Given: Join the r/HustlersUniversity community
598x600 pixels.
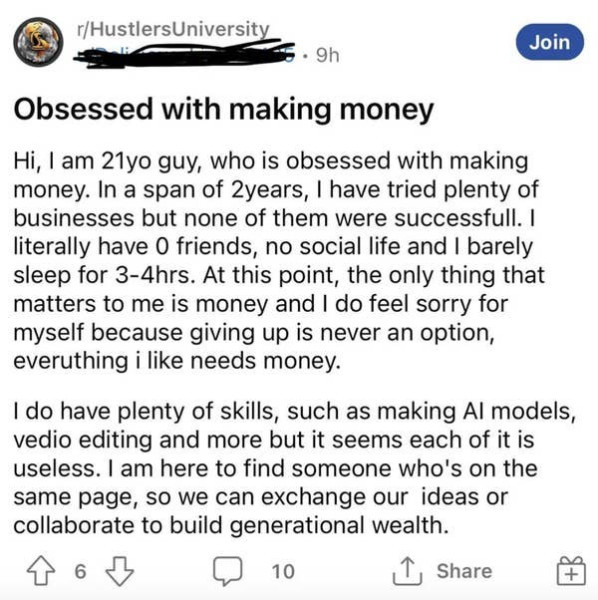Looking at the screenshot, I should click(550, 42).
